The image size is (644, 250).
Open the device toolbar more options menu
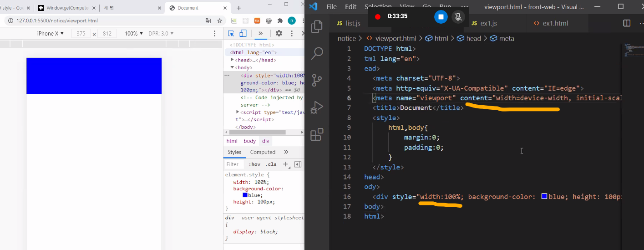(x=215, y=34)
